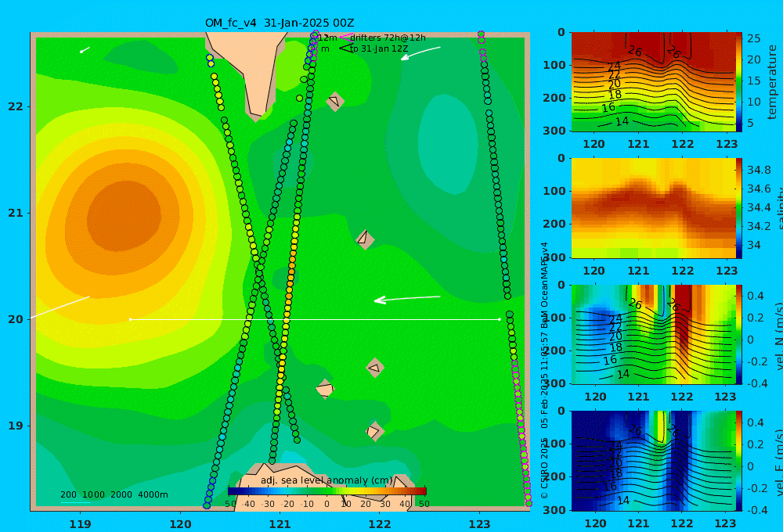Click latitude label 22 on main map axis
This screenshot has height=532, width=783.
click(x=16, y=107)
